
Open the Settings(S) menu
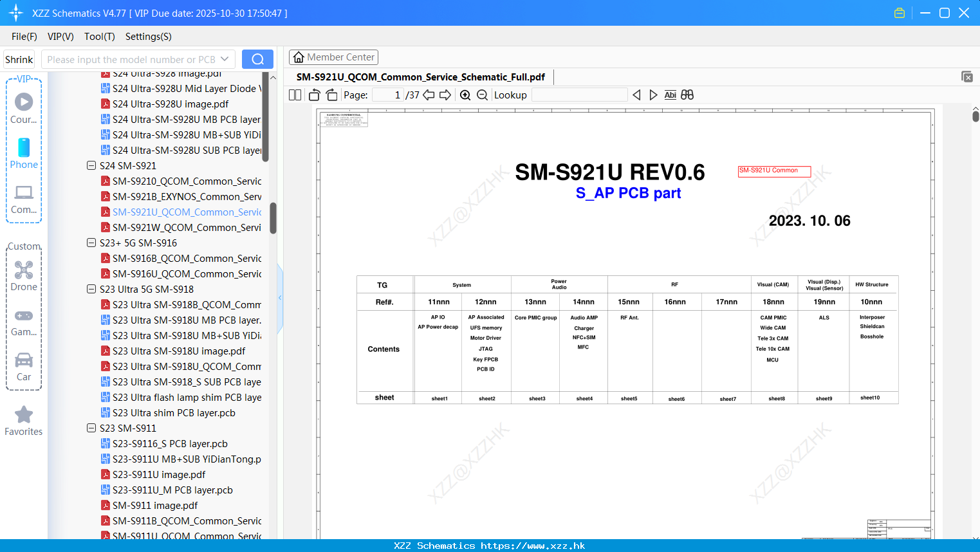148,37
